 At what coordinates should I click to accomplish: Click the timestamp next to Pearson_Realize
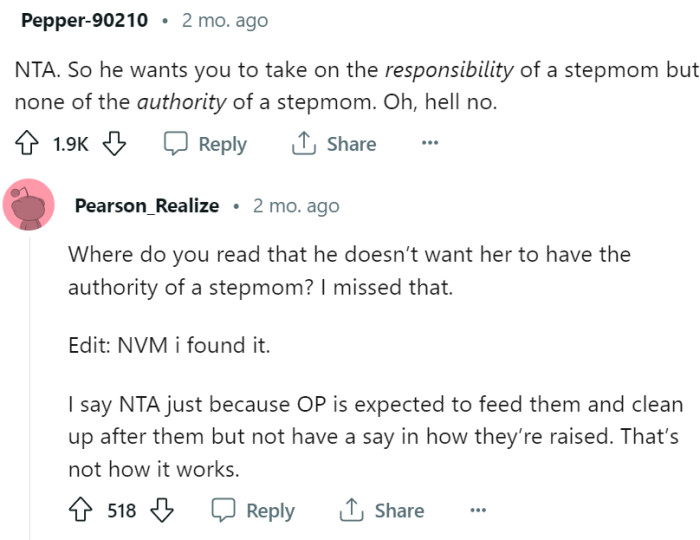[296, 205]
